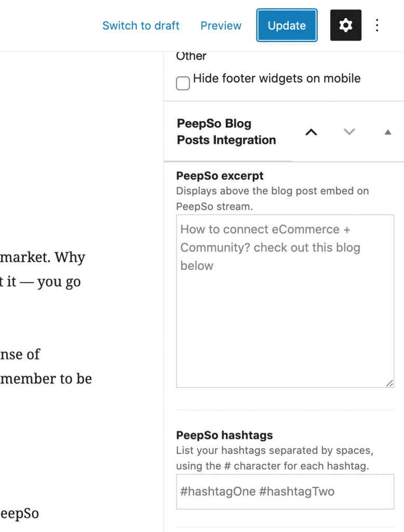Enable Hide footer widgets on mobile
This screenshot has width=404, height=532.
click(x=183, y=83)
